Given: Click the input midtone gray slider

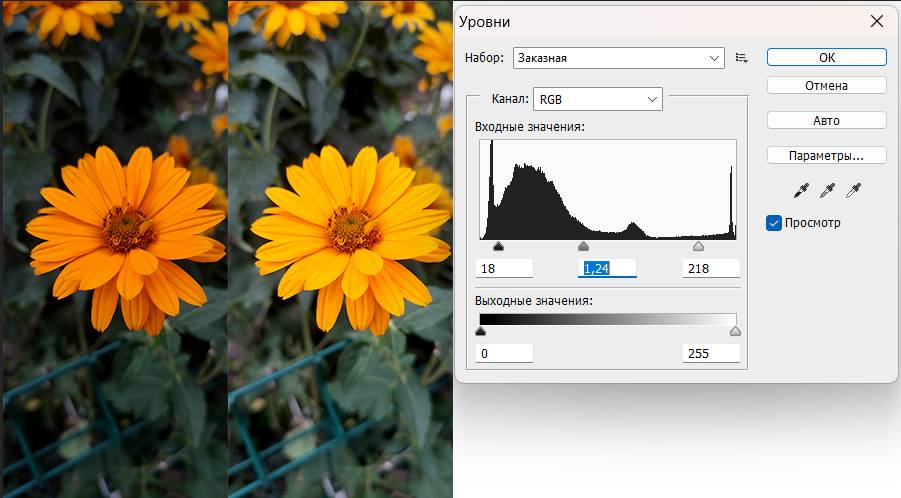Looking at the screenshot, I should click(x=584, y=246).
